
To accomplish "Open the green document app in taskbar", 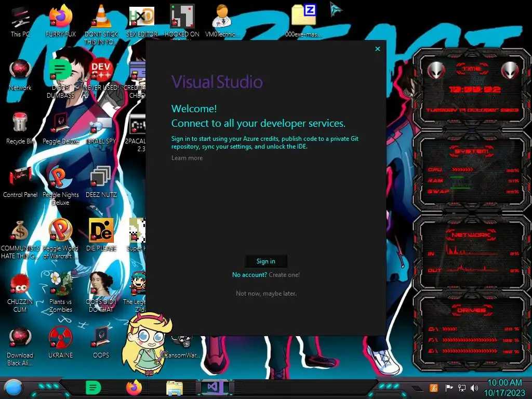I will (94, 388).
